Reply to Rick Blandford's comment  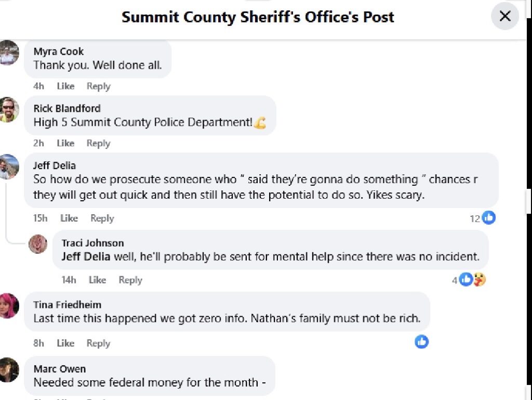98,143
